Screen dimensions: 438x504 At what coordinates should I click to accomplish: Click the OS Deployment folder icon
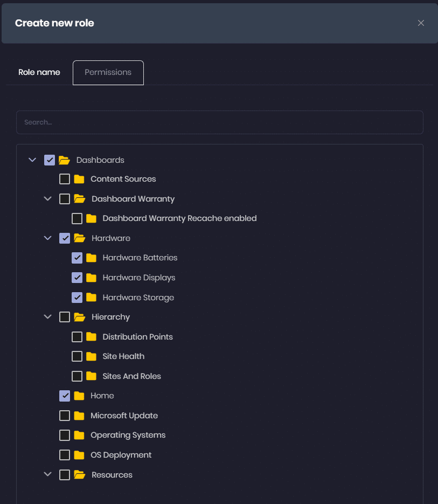79,455
